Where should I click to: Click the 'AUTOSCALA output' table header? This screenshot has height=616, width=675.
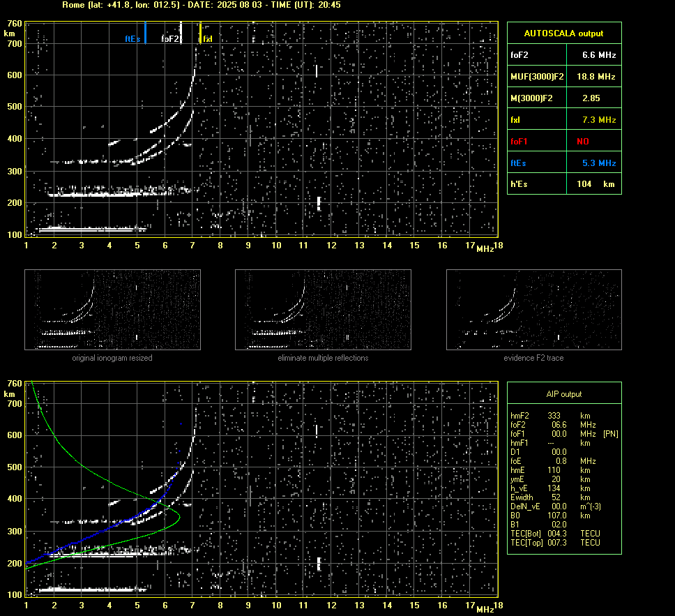pyautogui.click(x=564, y=33)
